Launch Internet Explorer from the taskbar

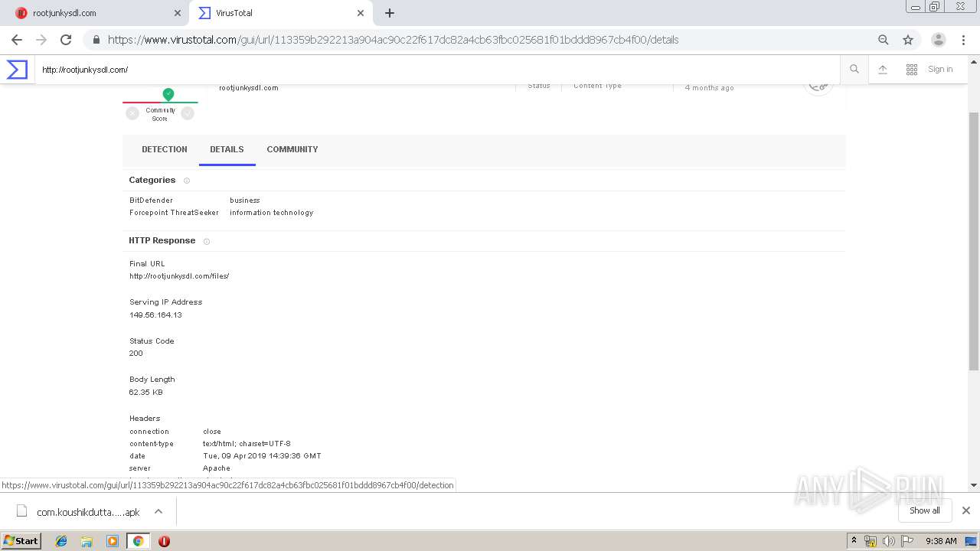click(61, 541)
